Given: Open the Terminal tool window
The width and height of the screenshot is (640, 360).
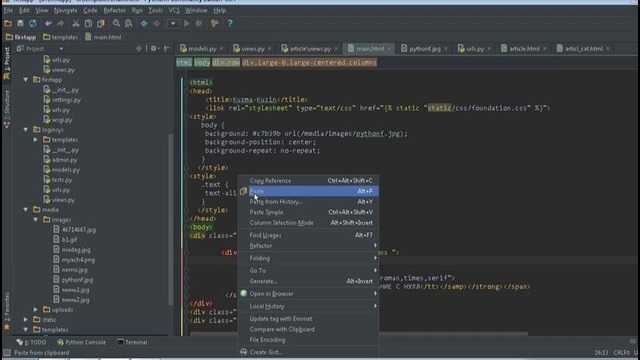Looking at the screenshot, I should (132, 342).
